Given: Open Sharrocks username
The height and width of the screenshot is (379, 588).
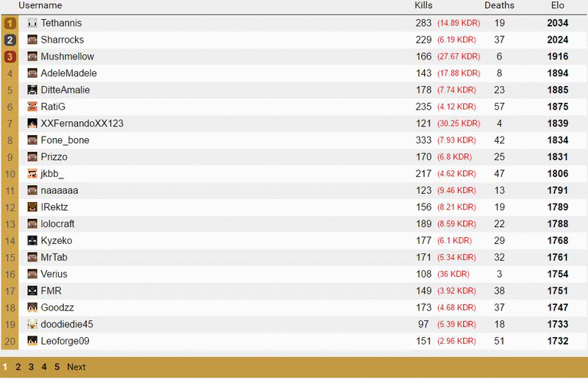Looking at the screenshot, I should click(x=62, y=40).
